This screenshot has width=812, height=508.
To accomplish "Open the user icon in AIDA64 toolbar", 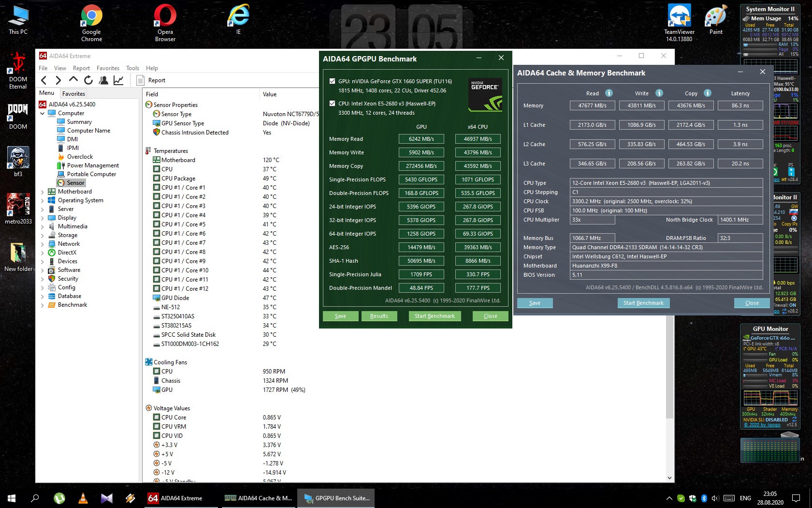I will click(x=103, y=80).
